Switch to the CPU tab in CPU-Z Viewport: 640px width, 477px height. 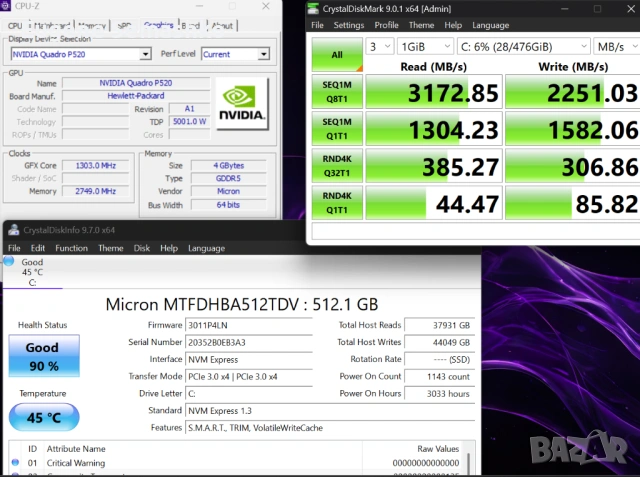click(x=16, y=25)
